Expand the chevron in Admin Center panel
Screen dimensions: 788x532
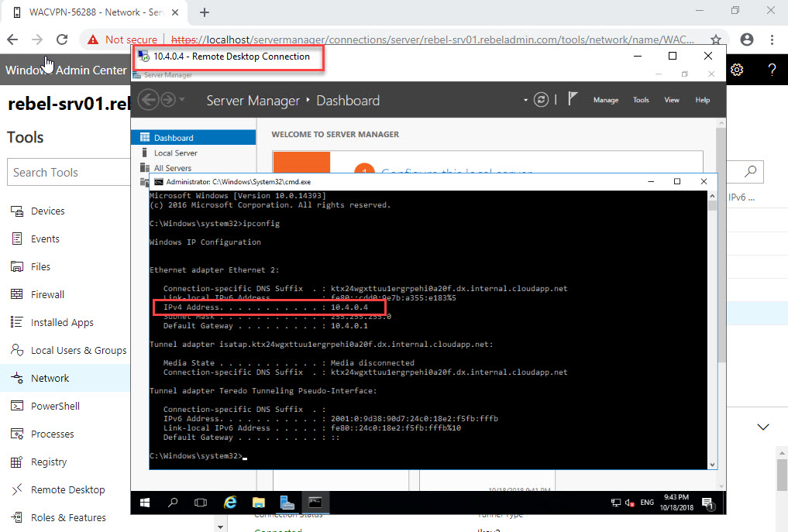[763, 427]
